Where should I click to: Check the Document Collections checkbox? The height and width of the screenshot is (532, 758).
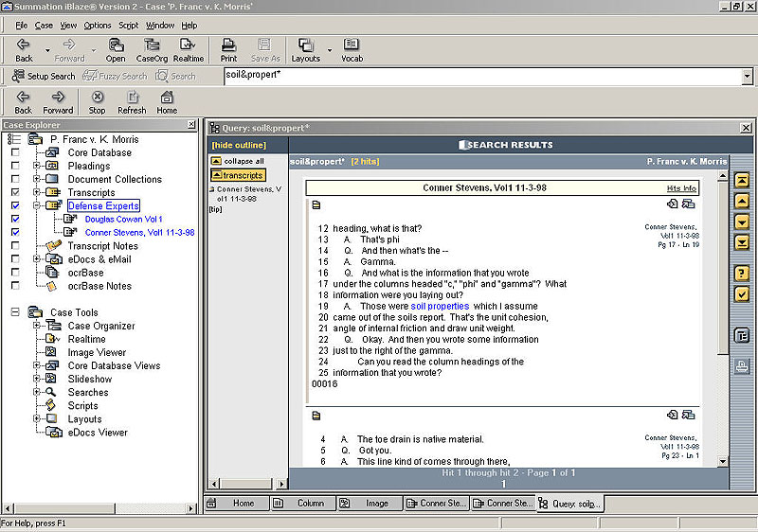[x=15, y=179]
